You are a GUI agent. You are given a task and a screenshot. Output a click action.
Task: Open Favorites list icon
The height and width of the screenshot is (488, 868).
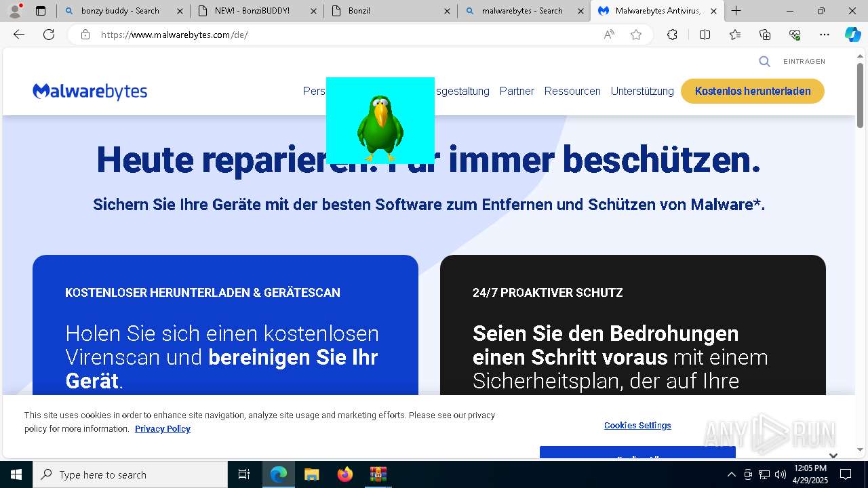pyautogui.click(x=735, y=35)
